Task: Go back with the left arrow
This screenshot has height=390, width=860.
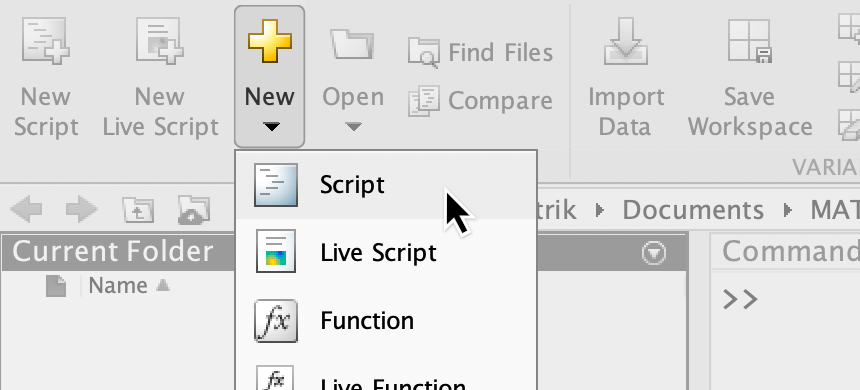Action: [x=26, y=210]
